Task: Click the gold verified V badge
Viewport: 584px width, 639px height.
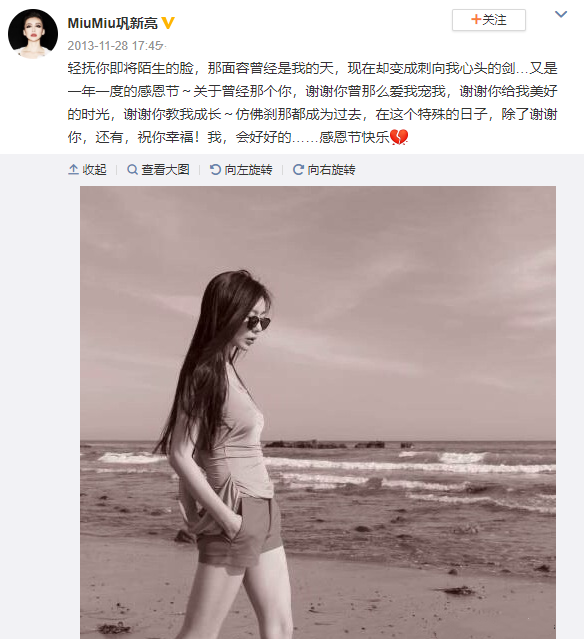Action: [x=168, y=23]
